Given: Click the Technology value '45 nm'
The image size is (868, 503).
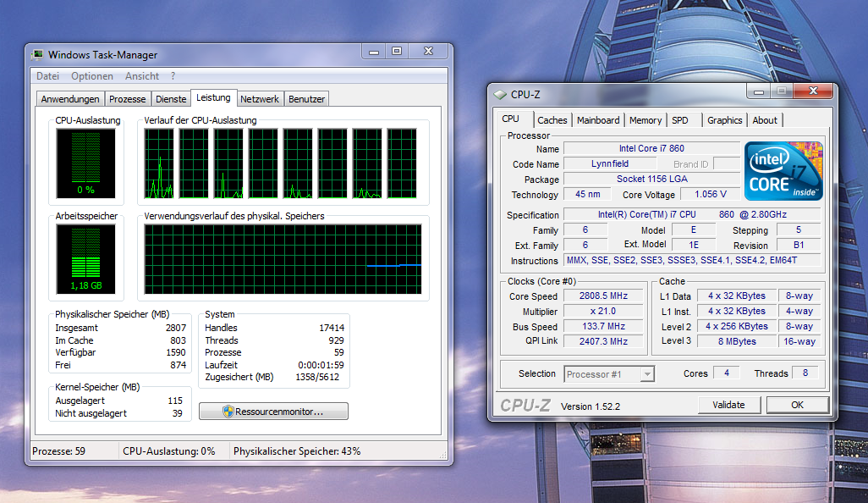Looking at the screenshot, I should [587, 195].
